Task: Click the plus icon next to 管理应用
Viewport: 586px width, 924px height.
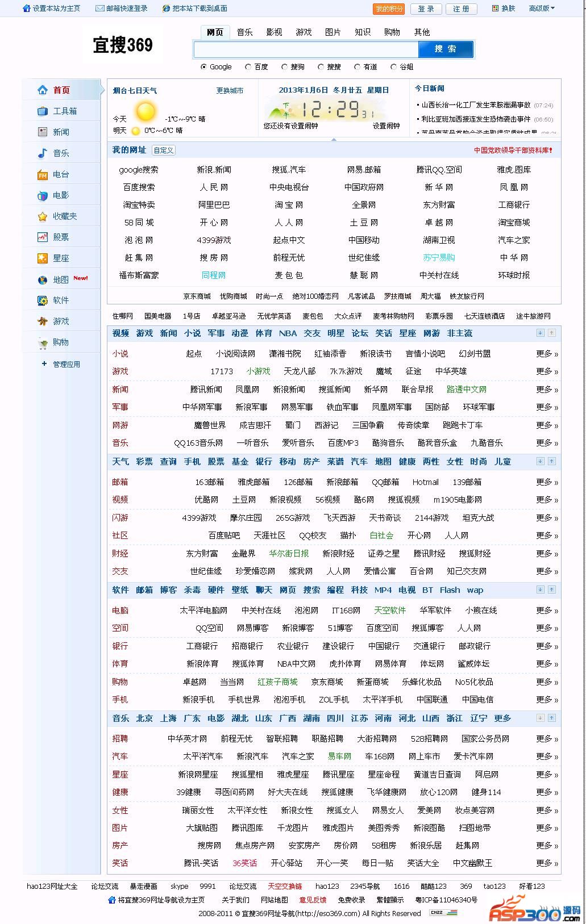Action: coord(44,364)
